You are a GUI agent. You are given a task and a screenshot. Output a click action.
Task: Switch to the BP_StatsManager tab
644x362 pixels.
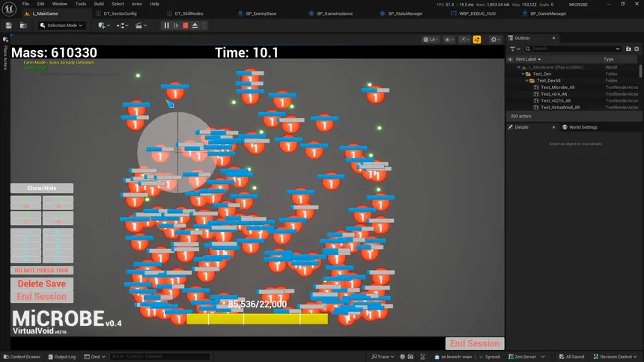pos(405,13)
